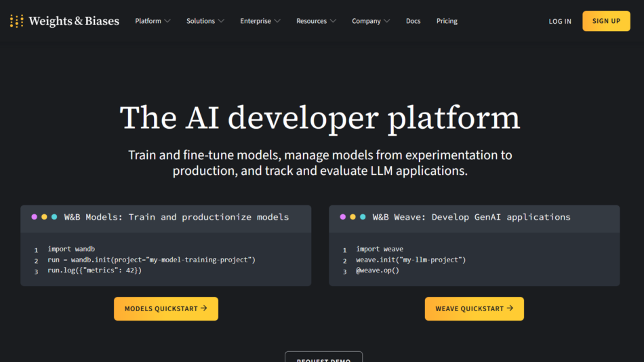
Task: Open the Resources dropdown menu
Action: point(316,21)
